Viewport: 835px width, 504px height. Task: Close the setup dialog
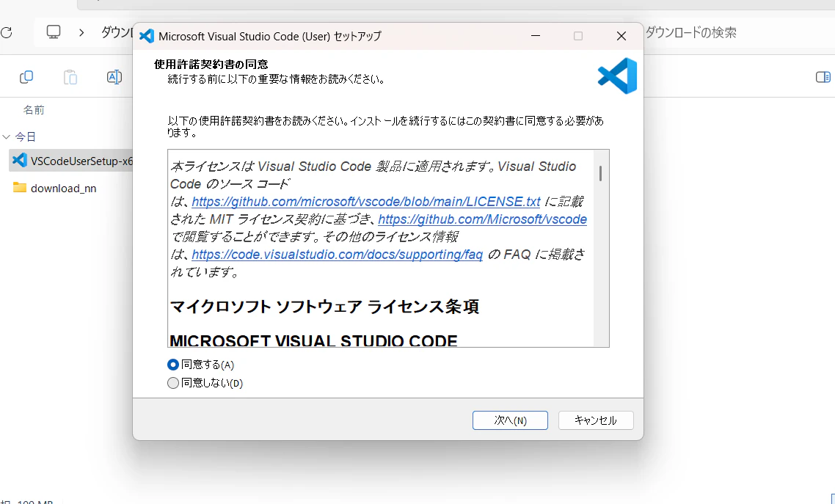pos(621,36)
